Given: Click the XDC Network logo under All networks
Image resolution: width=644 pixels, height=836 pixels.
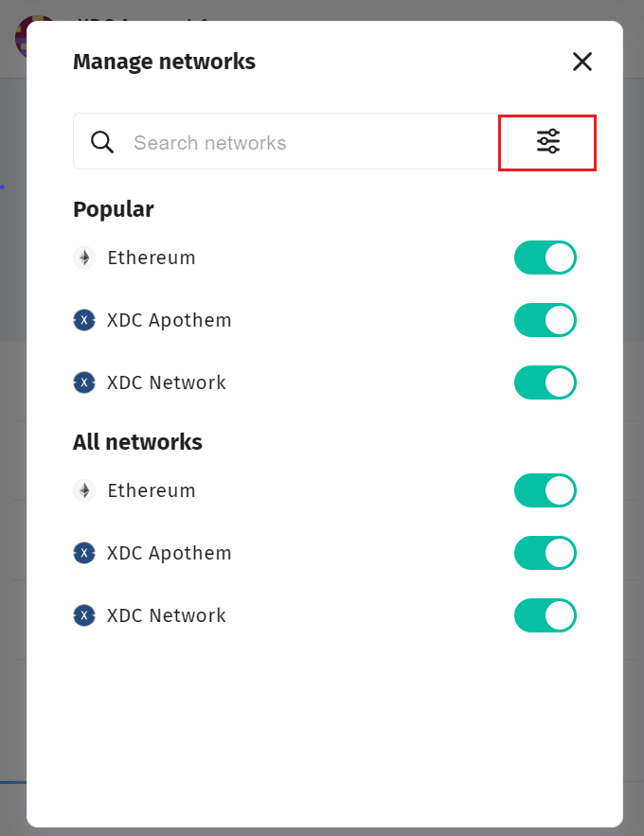Looking at the screenshot, I should [84, 615].
